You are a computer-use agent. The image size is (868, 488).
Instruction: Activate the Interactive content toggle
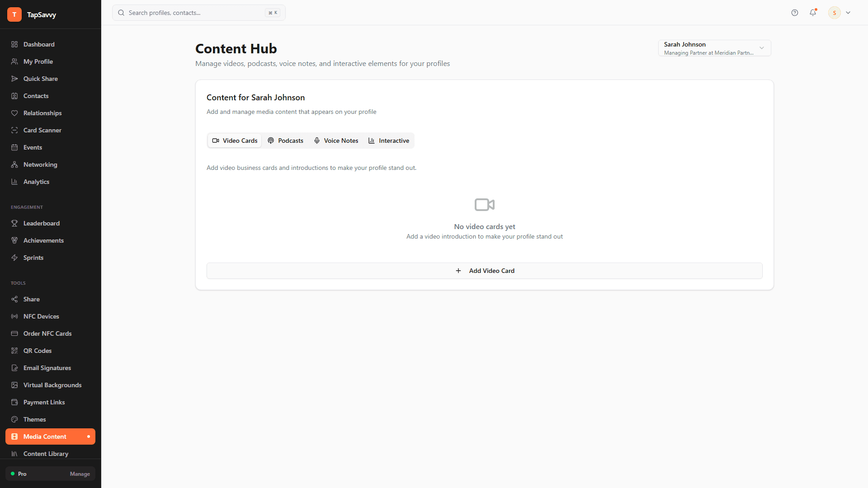point(389,141)
